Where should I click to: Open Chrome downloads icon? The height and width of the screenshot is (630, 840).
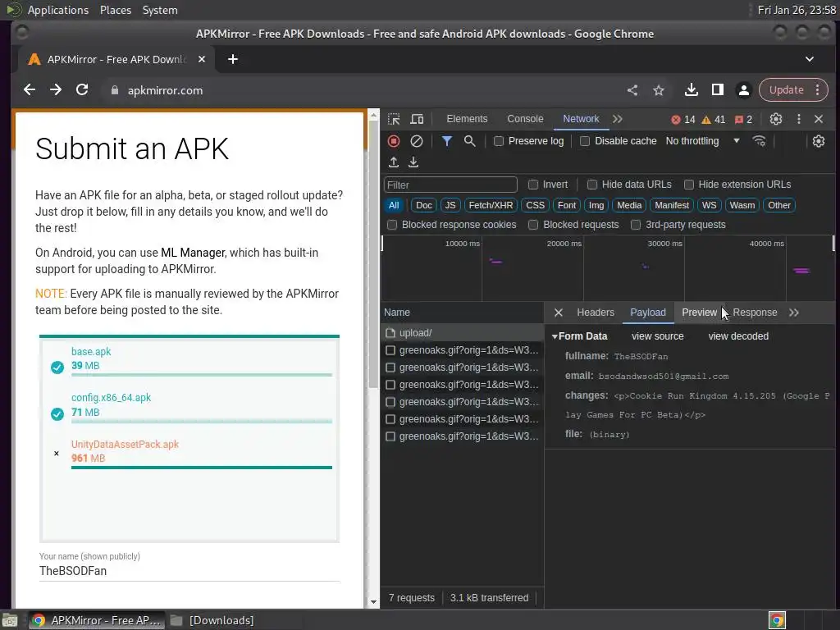(691, 90)
